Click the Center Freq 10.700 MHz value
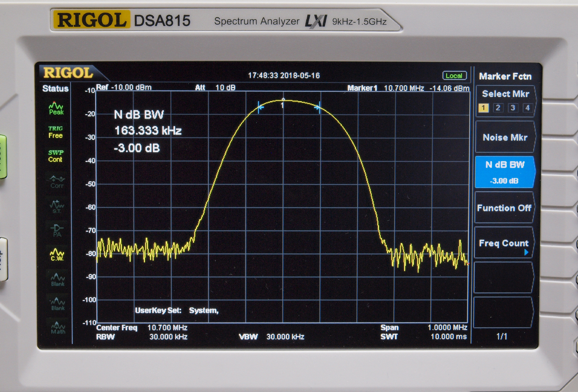The width and height of the screenshot is (578, 392). pos(167,328)
